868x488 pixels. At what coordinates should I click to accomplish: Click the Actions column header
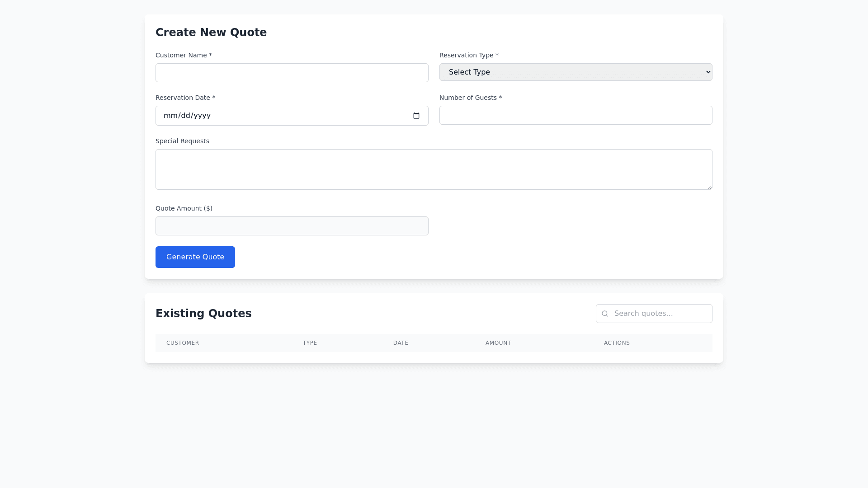point(617,343)
